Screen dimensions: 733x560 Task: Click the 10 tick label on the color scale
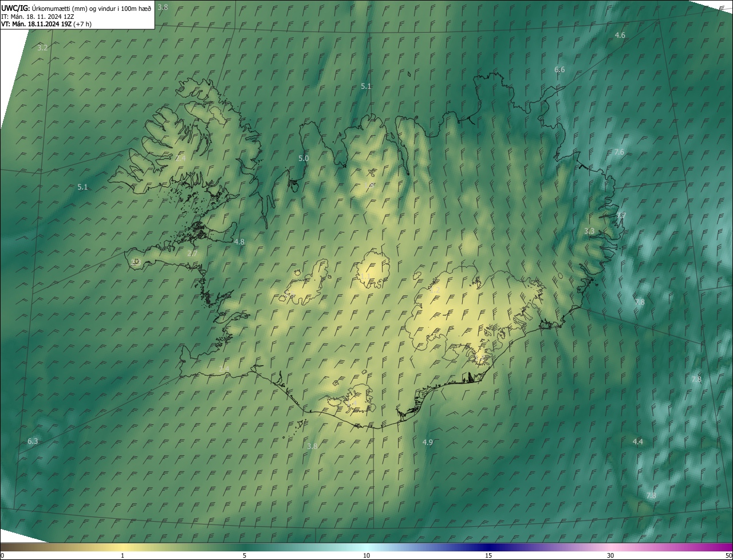(x=366, y=555)
